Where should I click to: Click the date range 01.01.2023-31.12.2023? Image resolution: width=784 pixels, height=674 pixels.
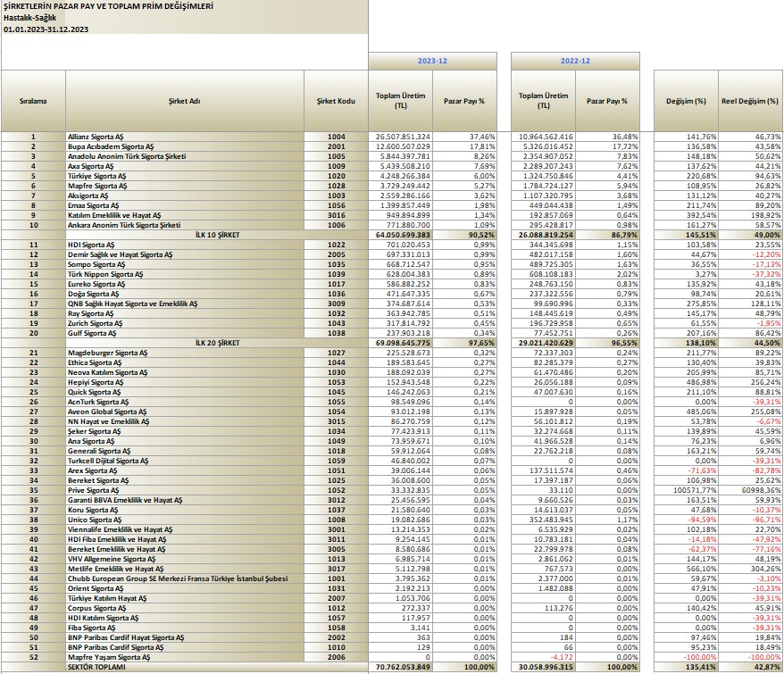[x=46, y=29]
